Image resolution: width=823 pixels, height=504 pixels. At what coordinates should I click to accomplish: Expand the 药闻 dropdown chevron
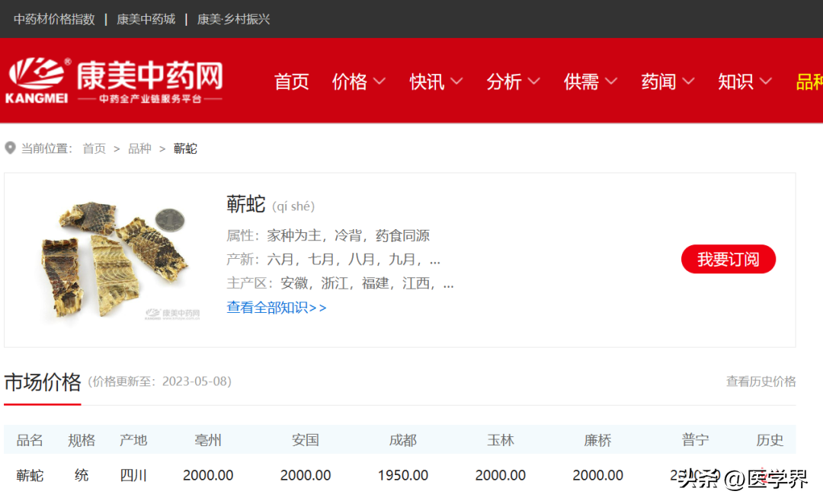[688, 81]
